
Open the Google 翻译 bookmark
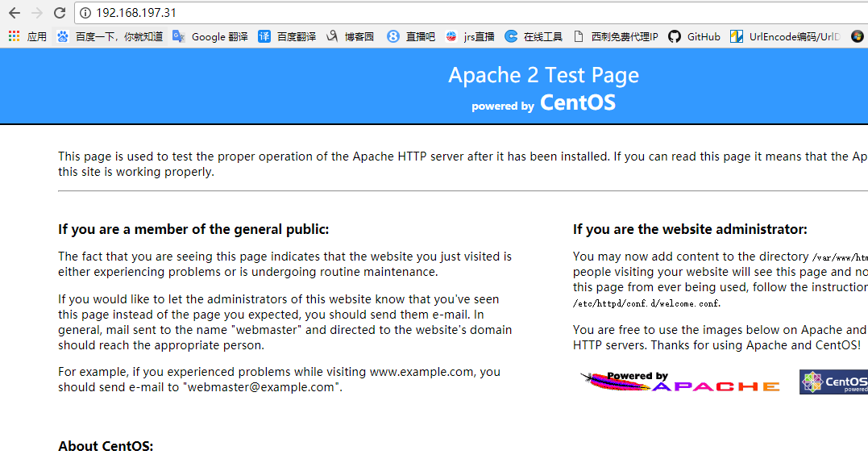click(x=210, y=36)
